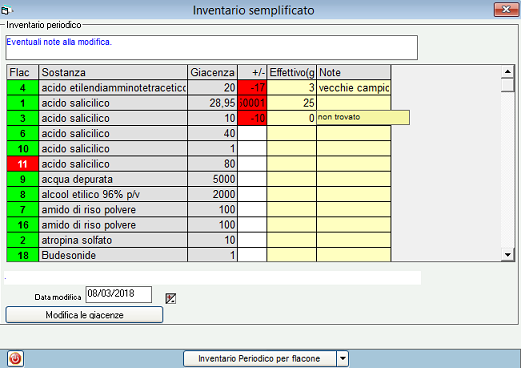
Task: Click Inventario Periodico per flacone button
Action: 259,359
